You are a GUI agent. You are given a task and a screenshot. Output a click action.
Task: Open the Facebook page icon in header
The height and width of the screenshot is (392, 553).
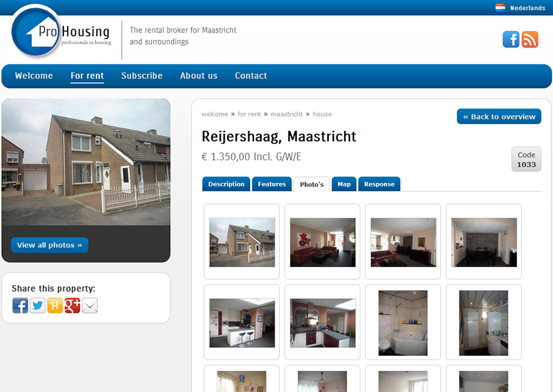click(x=511, y=39)
